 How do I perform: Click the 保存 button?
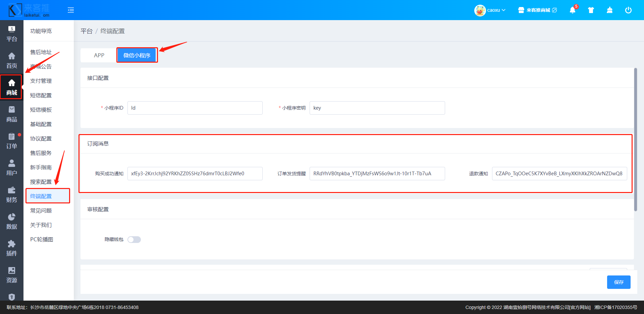pos(619,282)
